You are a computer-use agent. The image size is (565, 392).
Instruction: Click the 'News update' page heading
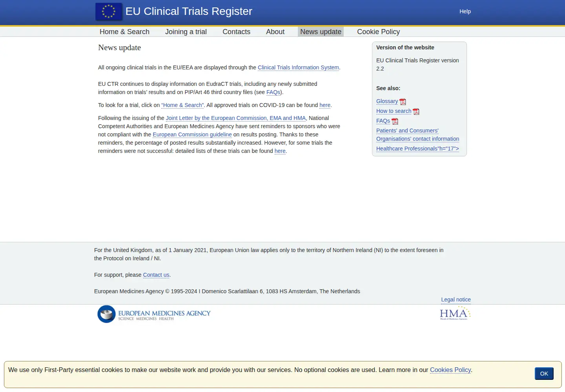coord(119,47)
